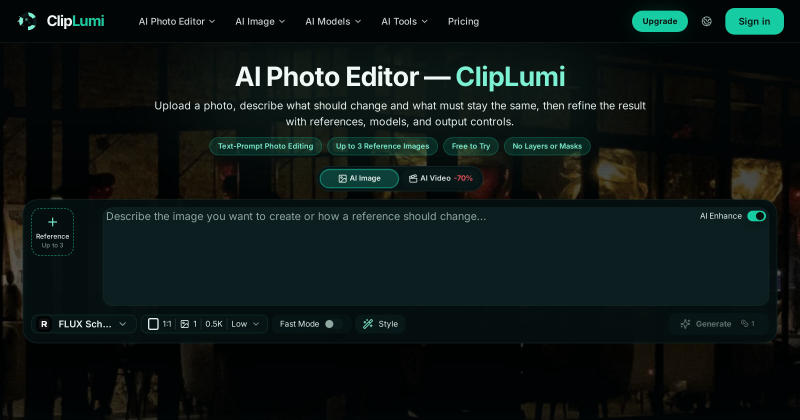Screen dimensions: 800x420
Task: Click the aspect ratio 1:1 square icon
Action: click(x=153, y=324)
